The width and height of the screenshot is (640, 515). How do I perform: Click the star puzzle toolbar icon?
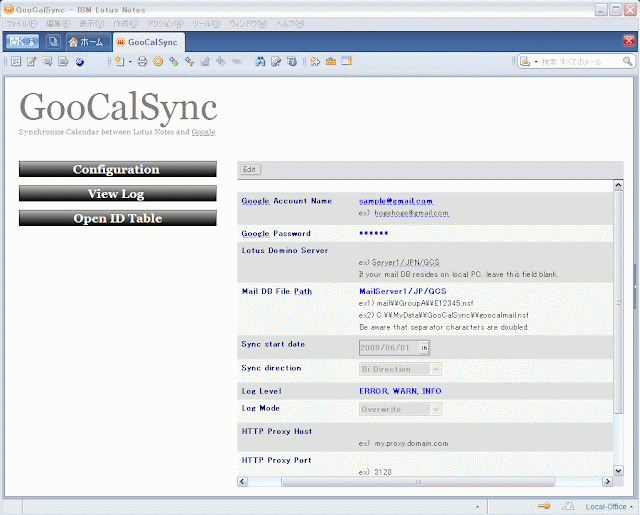click(x=315, y=62)
